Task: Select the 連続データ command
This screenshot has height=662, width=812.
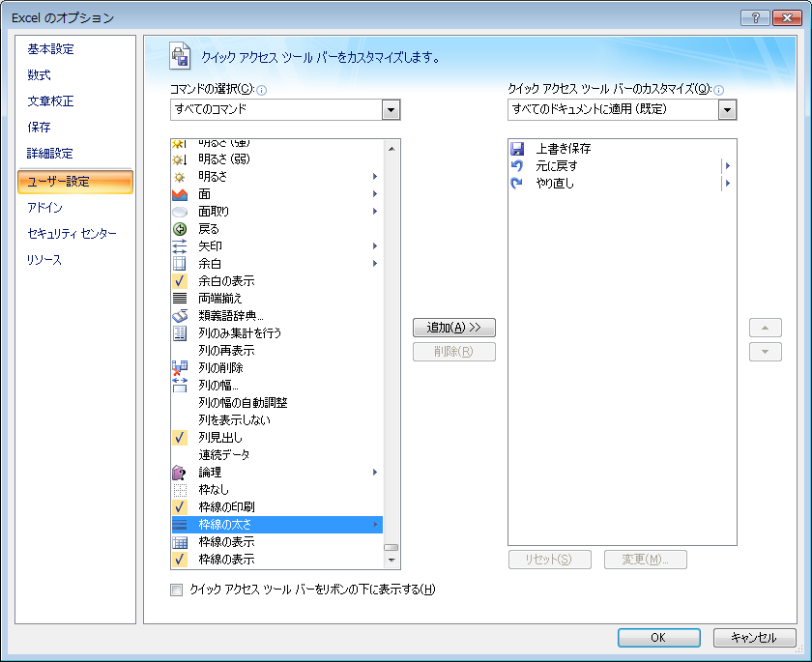Action: [x=277, y=455]
